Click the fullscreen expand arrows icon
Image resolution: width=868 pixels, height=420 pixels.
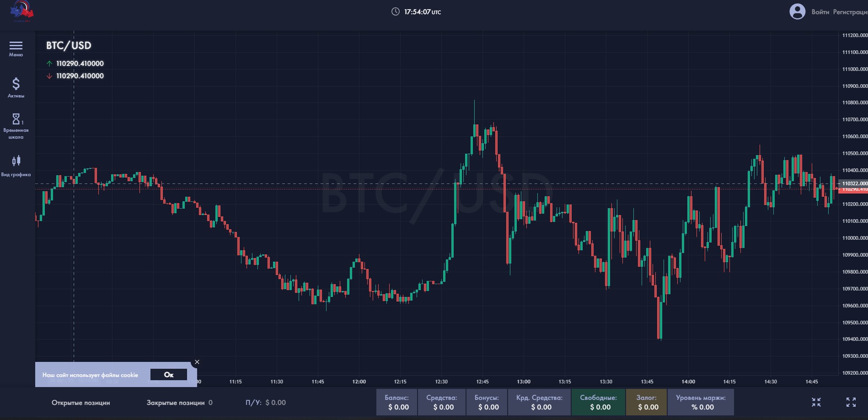pyautogui.click(x=851, y=402)
